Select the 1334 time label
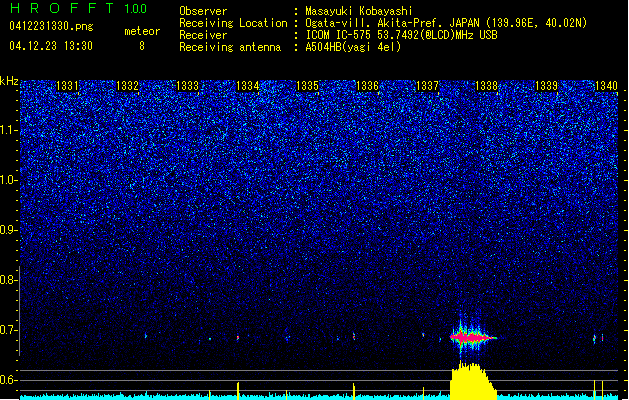Viewport: 629px width, 400px height. coord(248,86)
